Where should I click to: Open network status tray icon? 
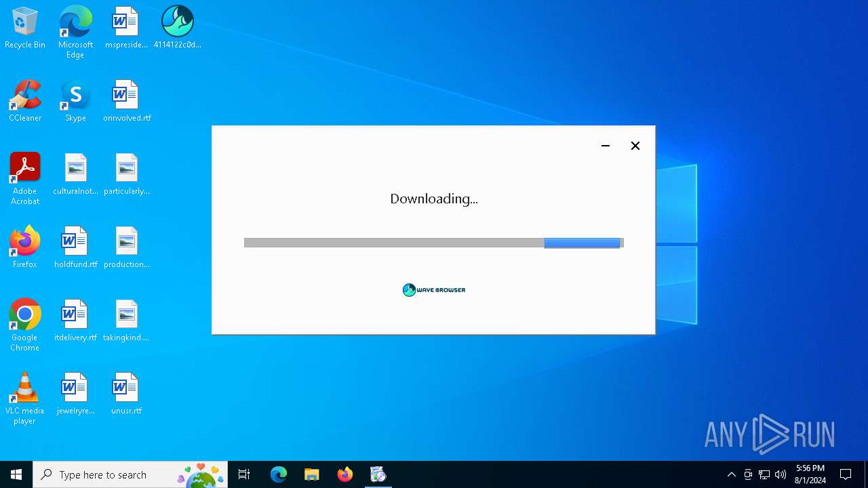(x=764, y=474)
